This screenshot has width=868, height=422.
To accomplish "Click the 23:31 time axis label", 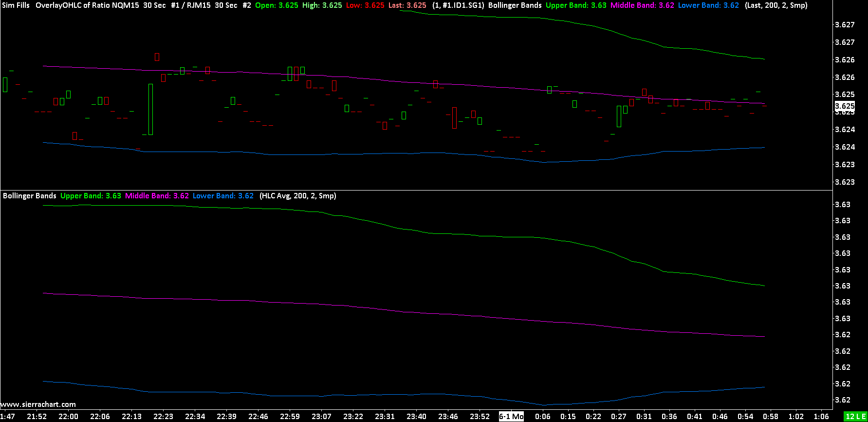I will point(385,417).
